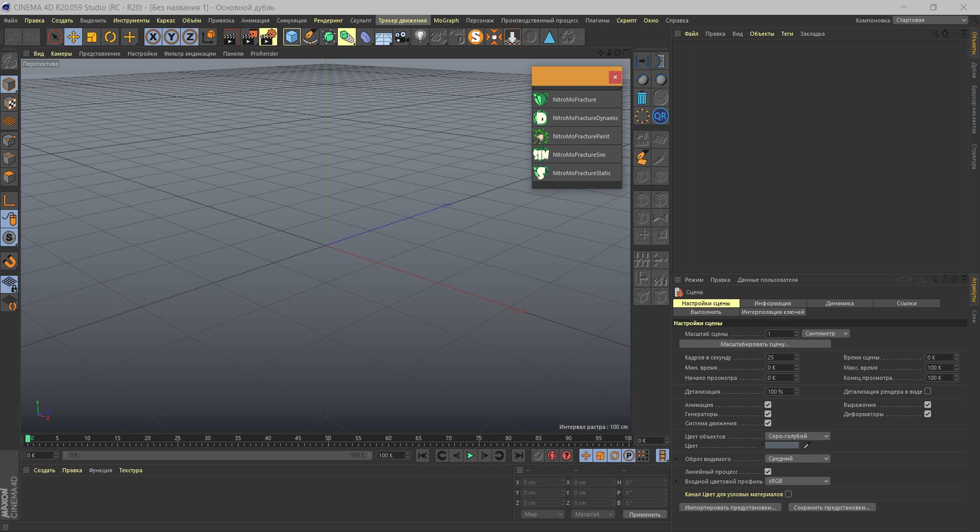The width and height of the screenshot is (980, 532).
Task: Click the blue cone triangle icon
Action: click(549, 37)
